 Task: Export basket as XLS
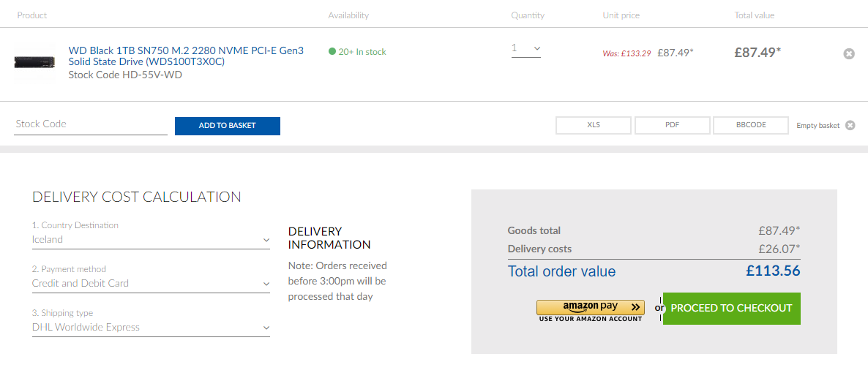[594, 125]
